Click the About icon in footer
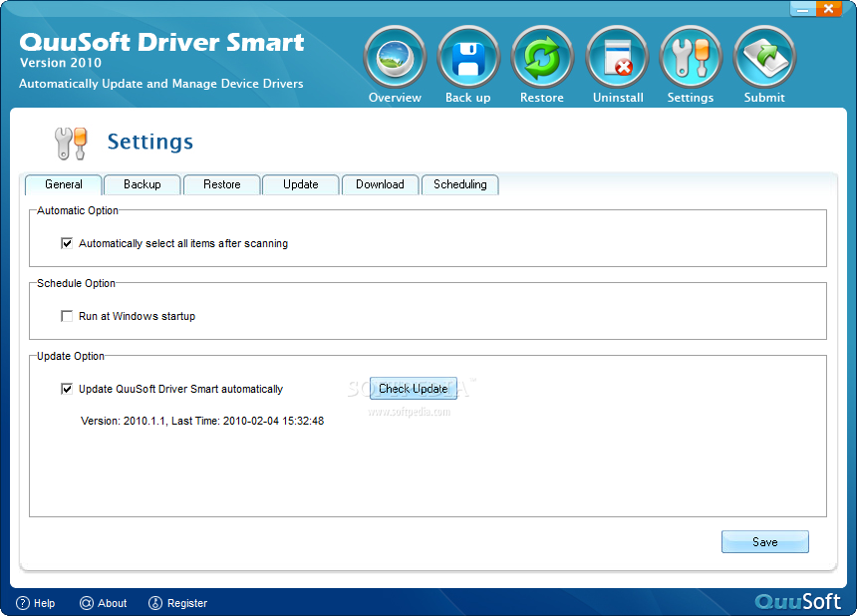 click(87, 603)
